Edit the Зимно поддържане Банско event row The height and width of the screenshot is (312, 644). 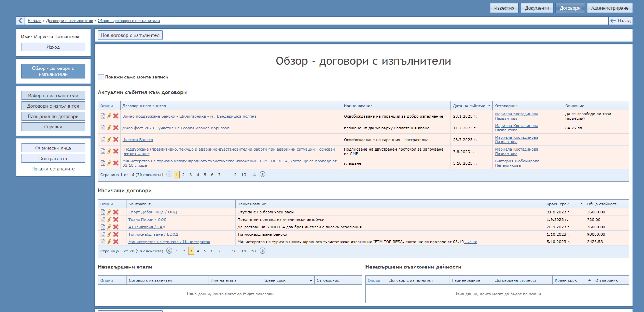tap(109, 116)
